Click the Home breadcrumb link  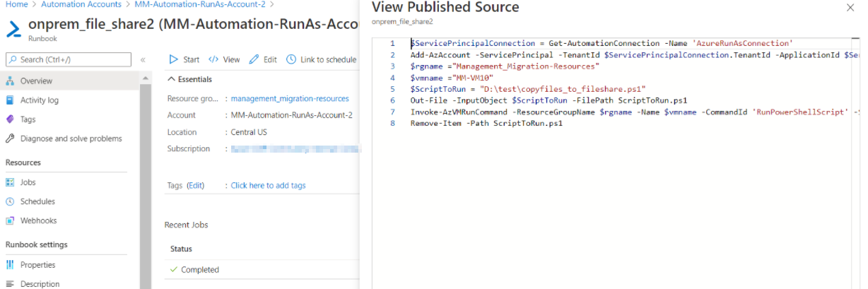(16, 4)
